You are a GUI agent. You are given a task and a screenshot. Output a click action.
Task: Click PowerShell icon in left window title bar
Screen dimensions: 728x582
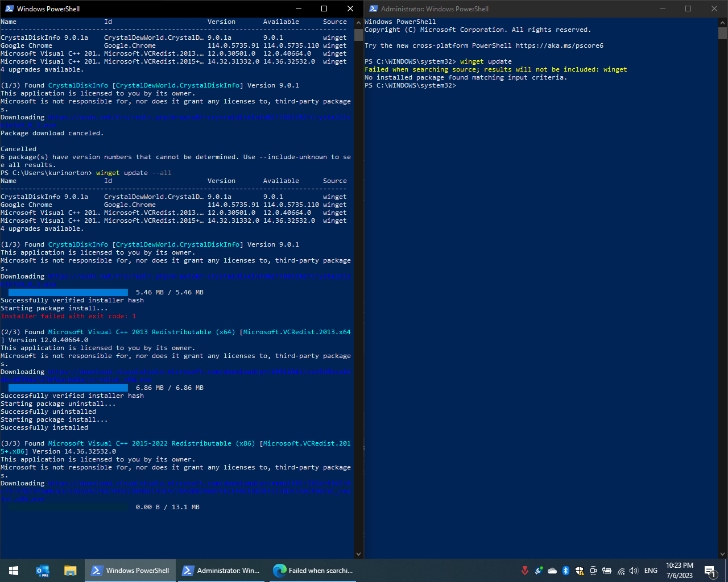click(x=10, y=9)
